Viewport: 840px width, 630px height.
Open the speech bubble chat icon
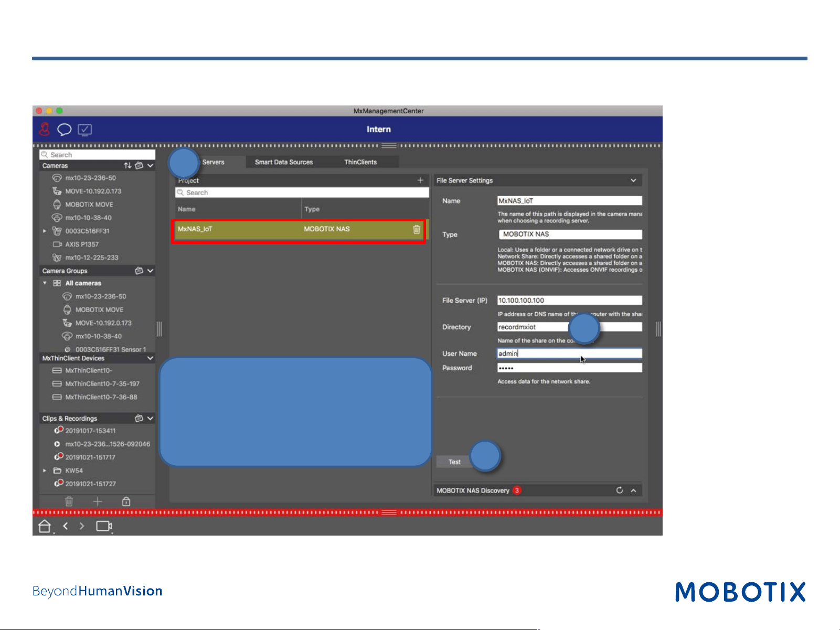(65, 130)
